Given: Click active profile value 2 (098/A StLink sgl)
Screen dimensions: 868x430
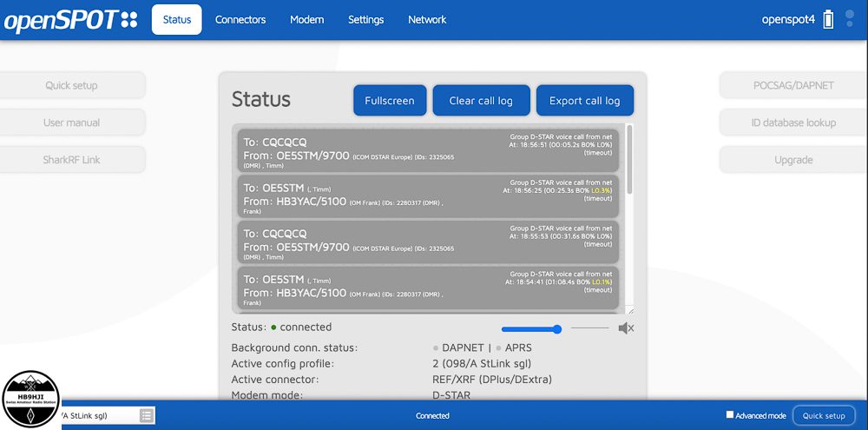Looking at the screenshot, I should tap(482, 364).
